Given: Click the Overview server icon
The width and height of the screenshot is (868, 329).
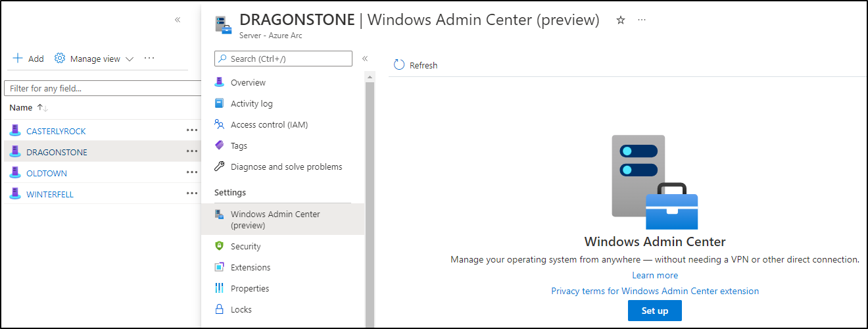Looking at the screenshot, I should point(220,82).
